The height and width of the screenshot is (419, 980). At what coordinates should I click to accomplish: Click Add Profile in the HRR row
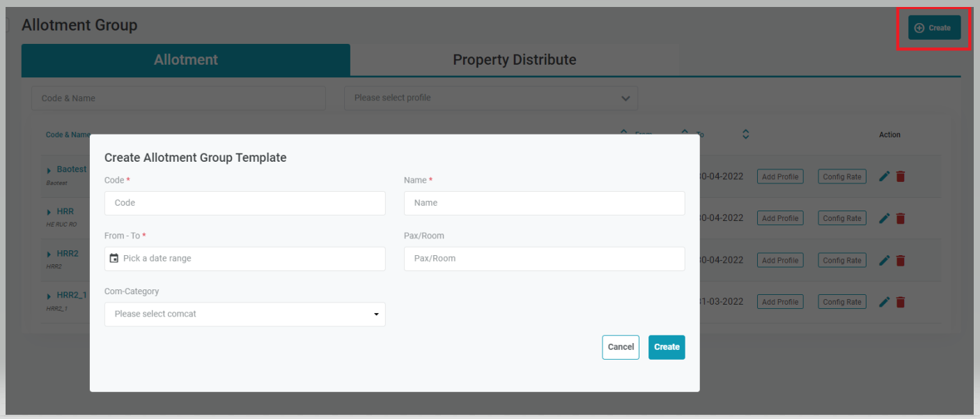pyautogui.click(x=780, y=218)
